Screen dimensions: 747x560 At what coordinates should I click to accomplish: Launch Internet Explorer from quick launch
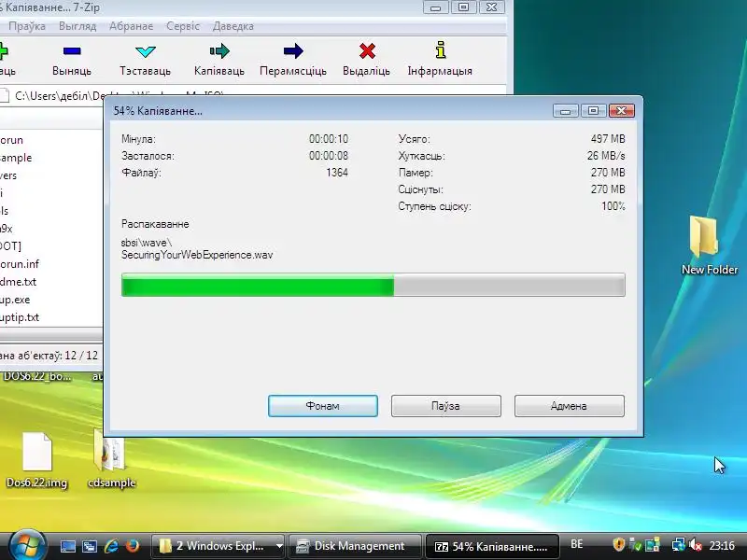(x=111, y=546)
